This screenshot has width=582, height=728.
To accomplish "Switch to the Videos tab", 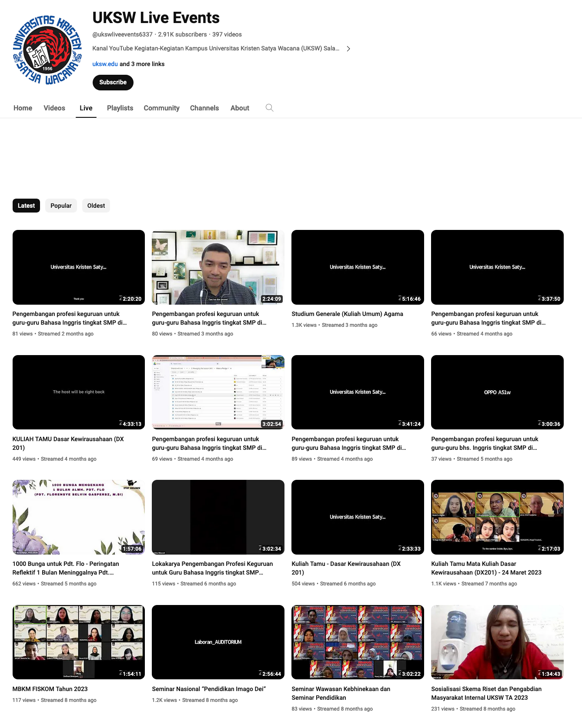I will coord(54,108).
